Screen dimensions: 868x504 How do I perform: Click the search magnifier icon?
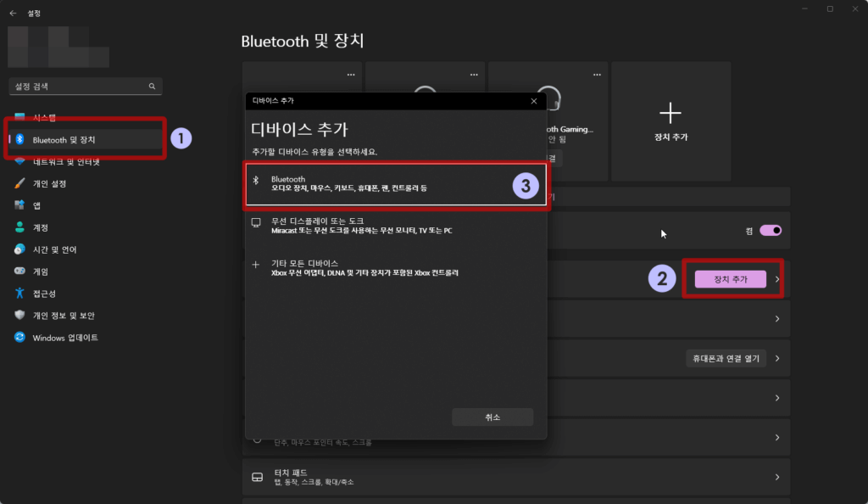(x=151, y=86)
